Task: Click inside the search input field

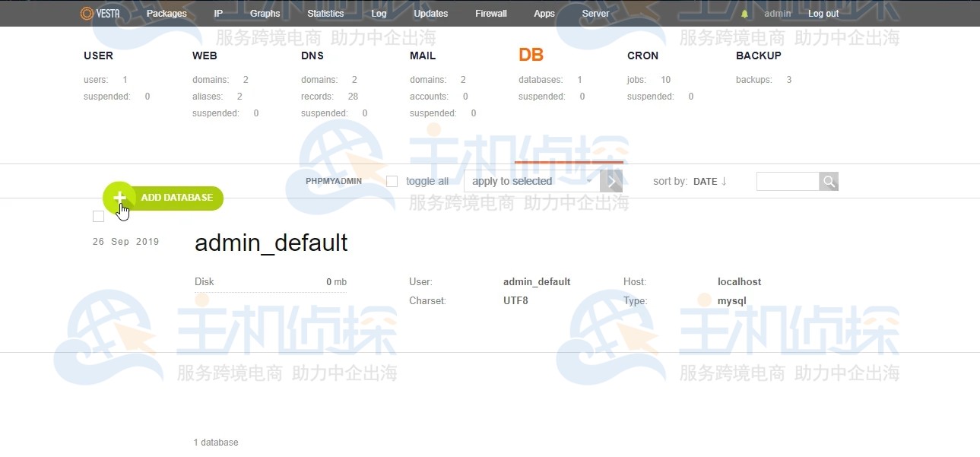Action: (x=787, y=181)
